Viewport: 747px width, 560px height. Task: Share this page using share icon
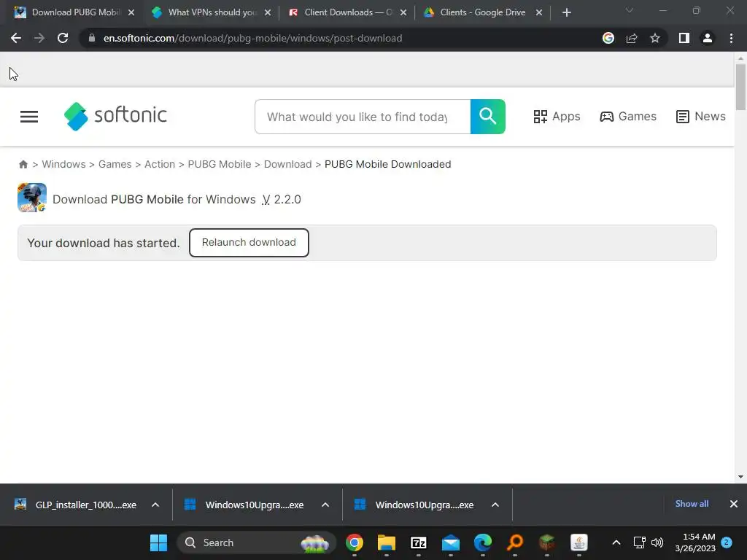632,38
